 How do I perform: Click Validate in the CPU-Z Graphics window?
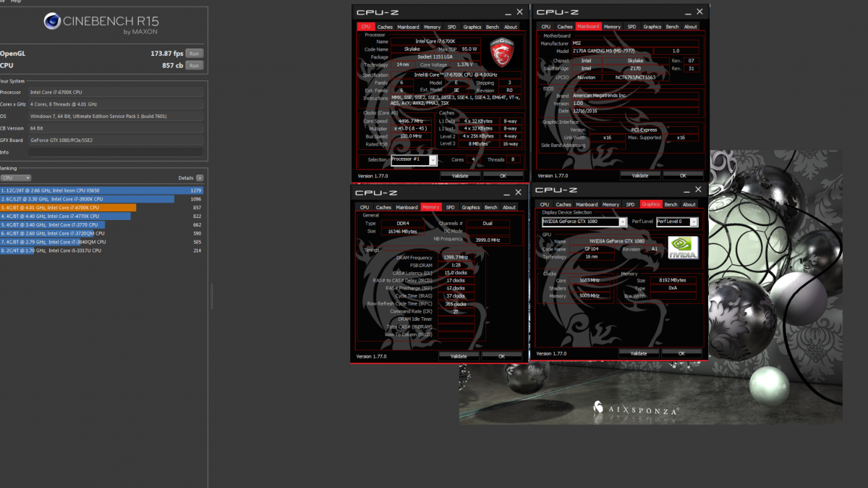[639, 353]
